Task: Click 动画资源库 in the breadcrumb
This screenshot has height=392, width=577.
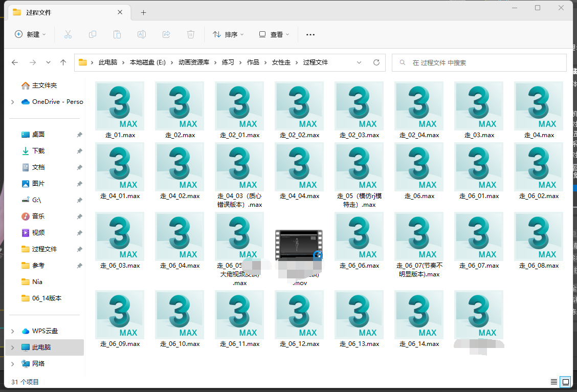Action: 194,62
